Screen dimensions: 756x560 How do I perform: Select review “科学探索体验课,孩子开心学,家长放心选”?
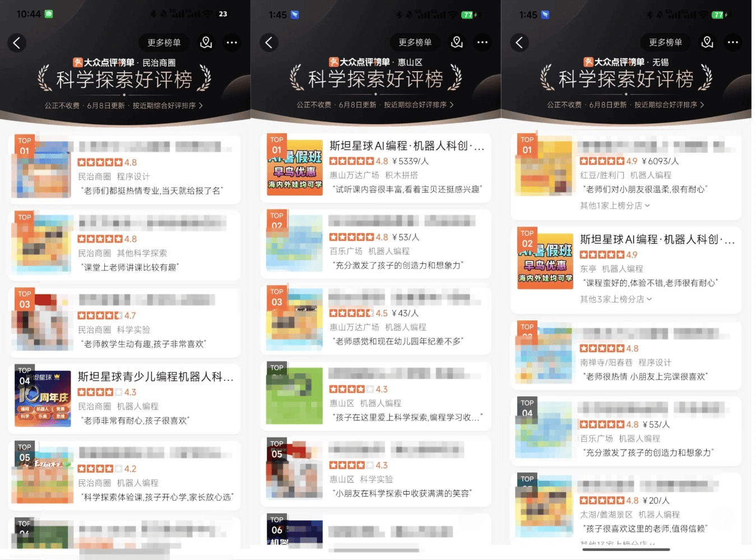pos(157,497)
